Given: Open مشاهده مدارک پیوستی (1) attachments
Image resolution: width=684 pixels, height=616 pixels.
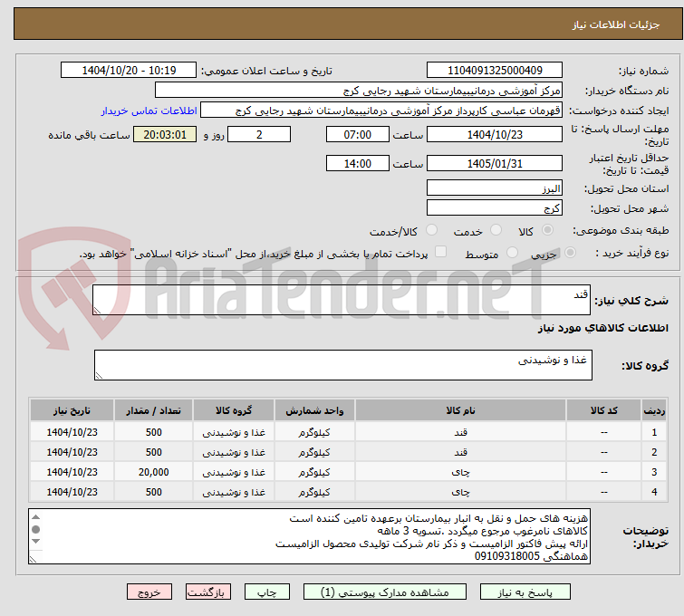Looking at the screenshot, I should (385, 592).
